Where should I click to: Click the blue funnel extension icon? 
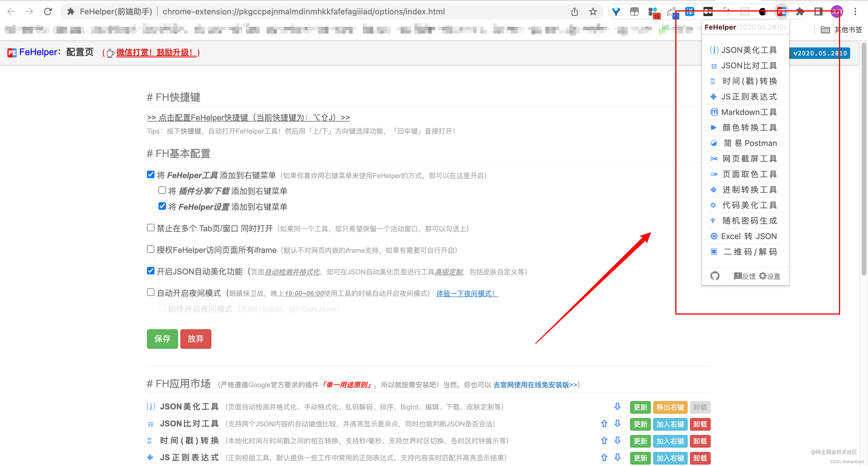point(616,12)
